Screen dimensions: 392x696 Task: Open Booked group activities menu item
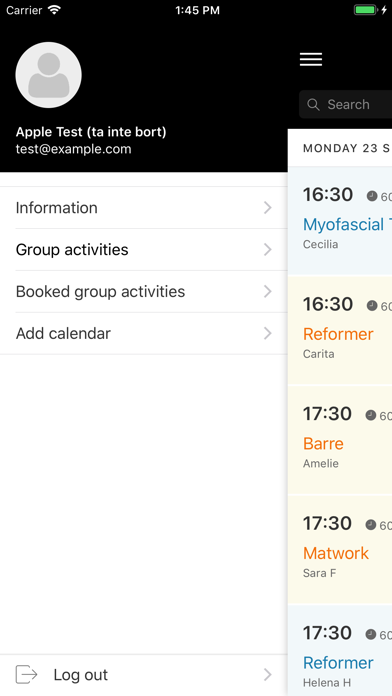pos(144,292)
